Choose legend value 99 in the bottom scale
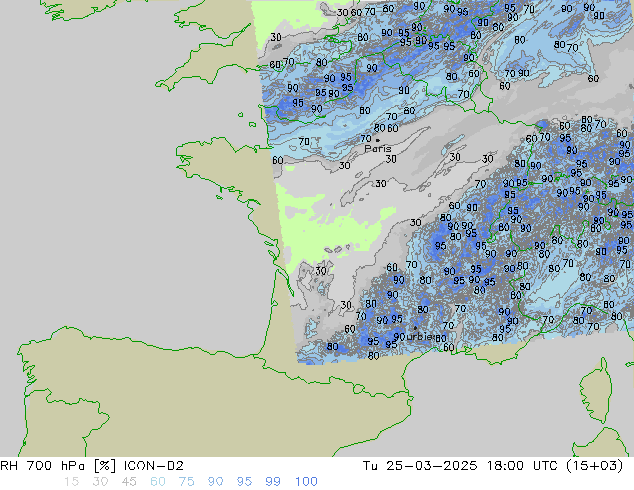This screenshot has height=490, width=634. click(273, 482)
